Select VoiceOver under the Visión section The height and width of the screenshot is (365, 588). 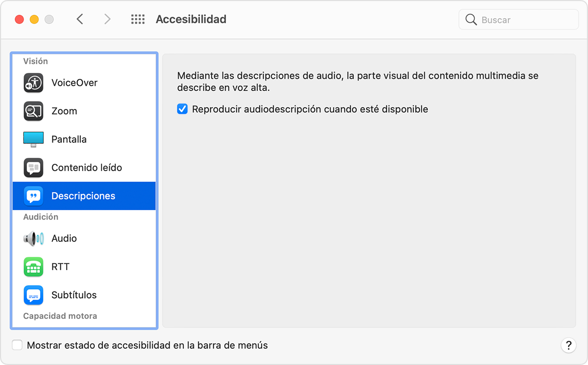click(x=73, y=82)
